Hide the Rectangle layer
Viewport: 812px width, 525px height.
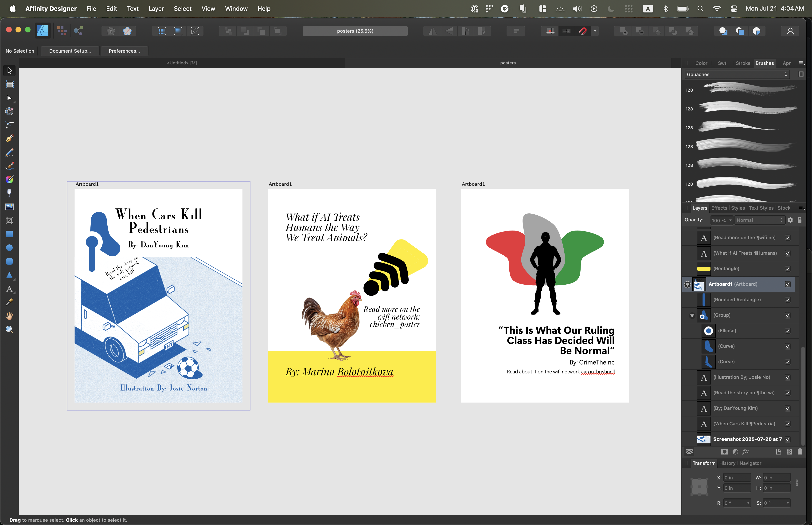[x=788, y=269]
